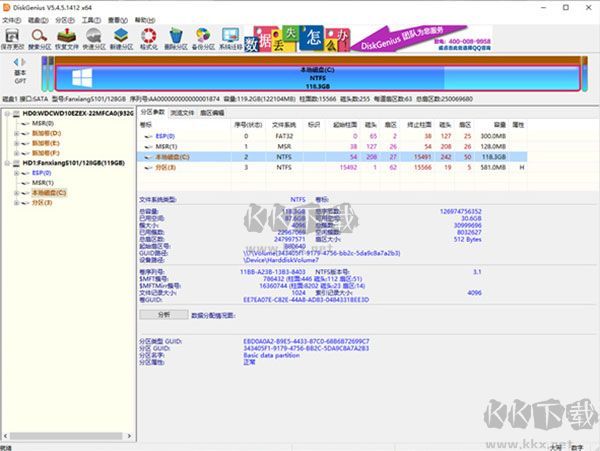The height and width of the screenshot is (451, 600).
Task: Go to previous disk with left arrow
Action: click(16, 62)
